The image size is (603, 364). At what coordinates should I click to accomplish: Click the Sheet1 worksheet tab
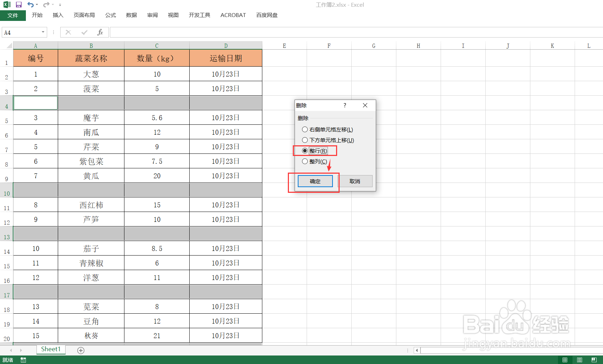click(51, 349)
